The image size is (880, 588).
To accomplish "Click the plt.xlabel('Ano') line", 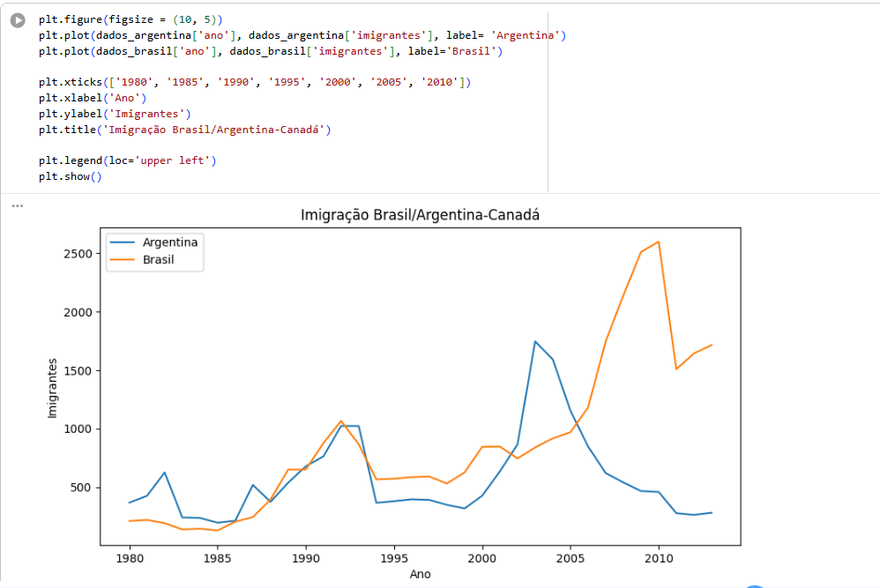I will pos(93,98).
